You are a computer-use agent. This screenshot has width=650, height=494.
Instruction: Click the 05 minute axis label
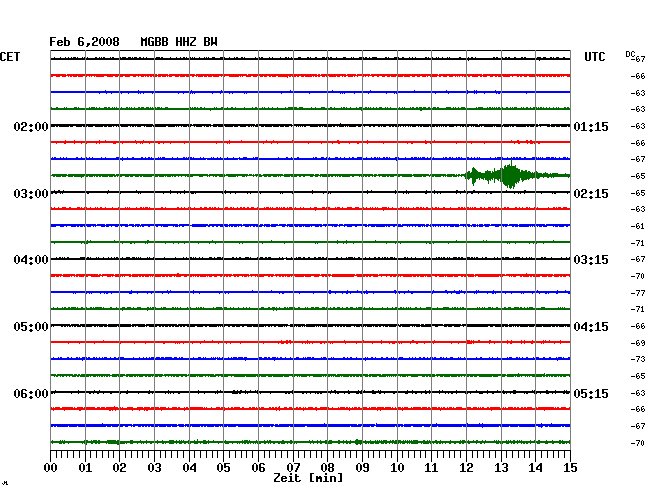(x=223, y=467)
